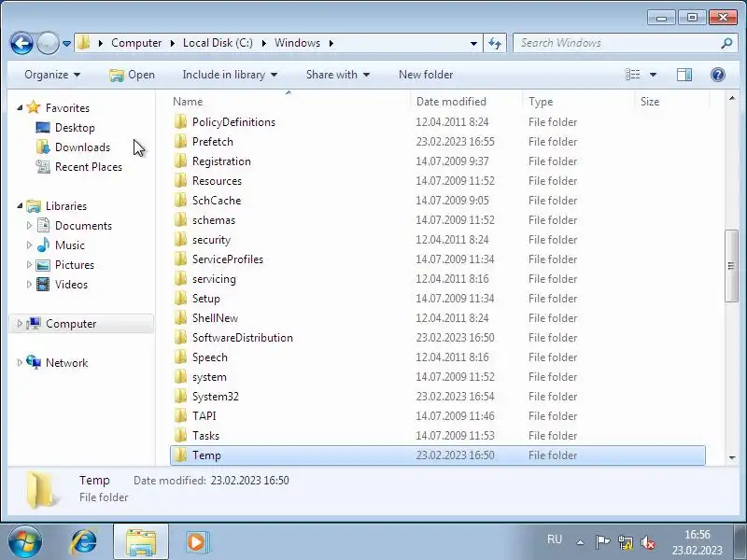Viewport: 747px width, 560px height.
Task: Refresh the folder view
Action: pyautogui.click(x=495, y=43)
